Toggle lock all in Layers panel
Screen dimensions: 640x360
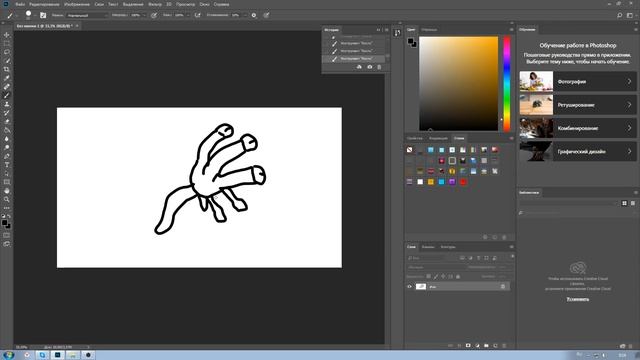(x=458, y=276)
